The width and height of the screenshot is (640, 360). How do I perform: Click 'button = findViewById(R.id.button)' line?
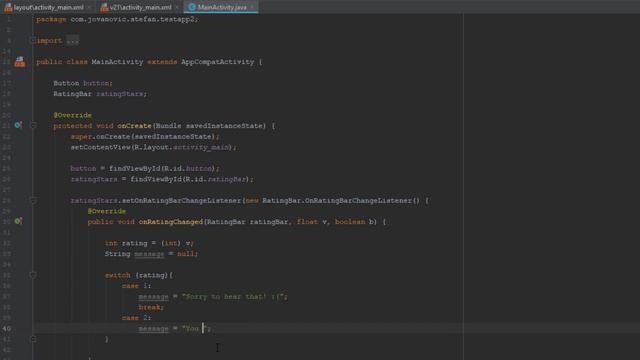[x=145, y=168]
